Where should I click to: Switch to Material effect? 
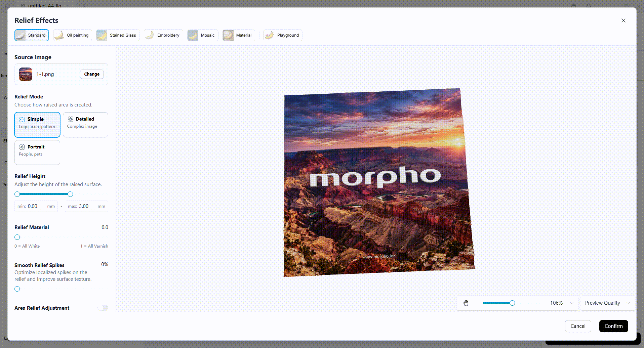coord(239,35)
